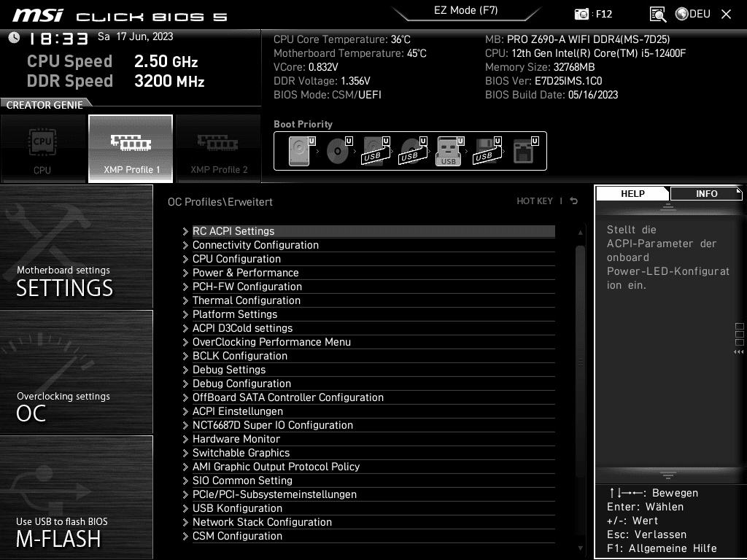Click the settings list scrollbar thumb
747x560 pixels.
click(x=580, y=362)
